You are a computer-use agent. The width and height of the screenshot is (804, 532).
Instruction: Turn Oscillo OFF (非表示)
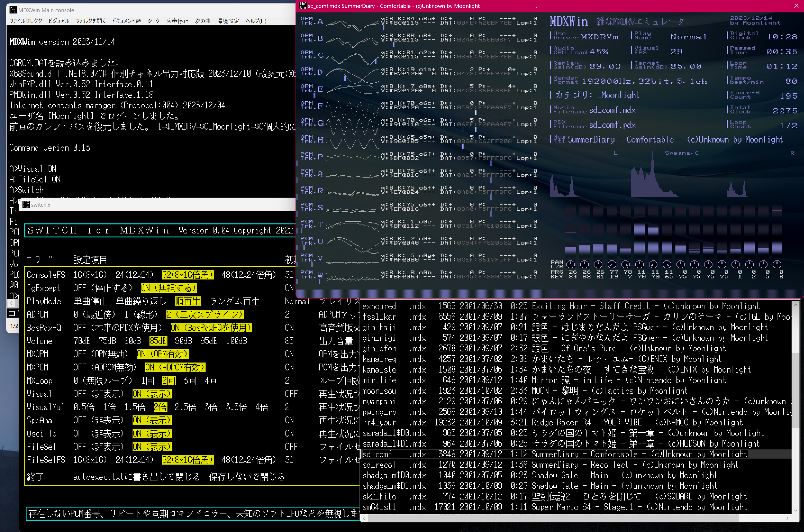click(x=98, y=434)
